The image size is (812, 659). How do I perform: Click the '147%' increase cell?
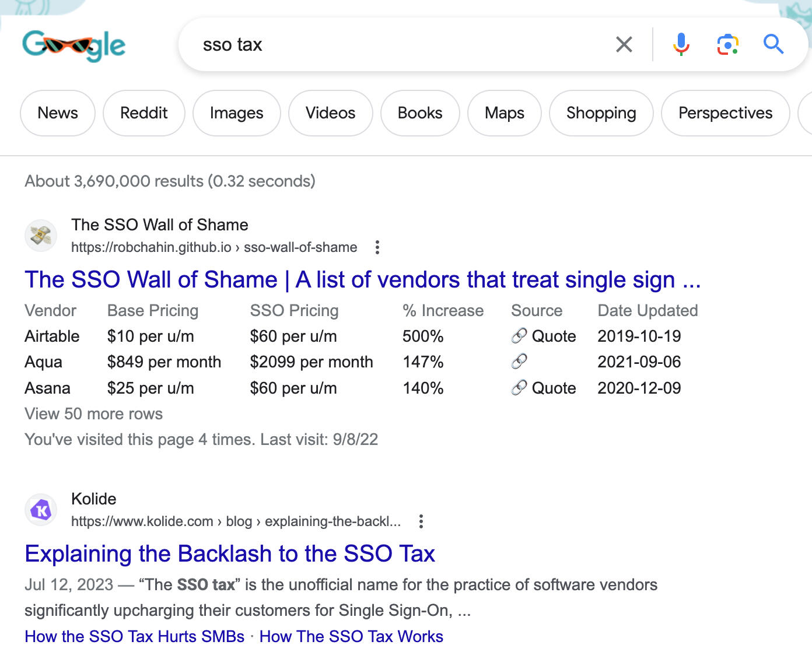tap(423, 362)
